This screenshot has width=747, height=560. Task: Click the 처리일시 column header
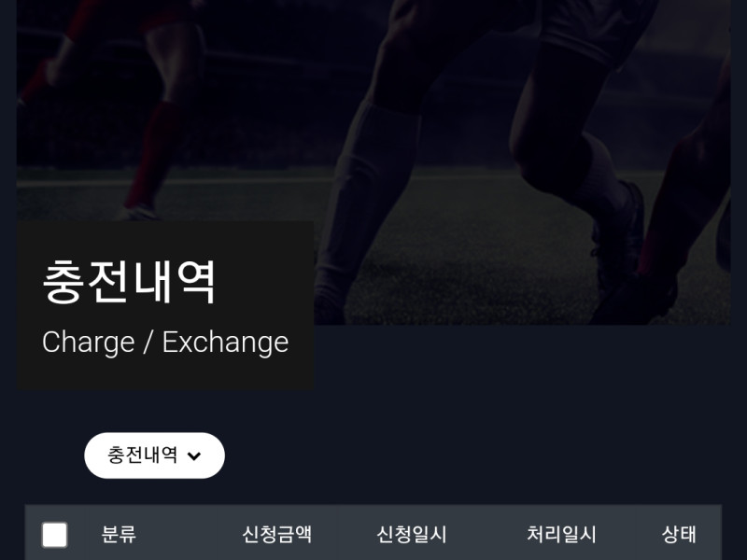tap(561, 534)
